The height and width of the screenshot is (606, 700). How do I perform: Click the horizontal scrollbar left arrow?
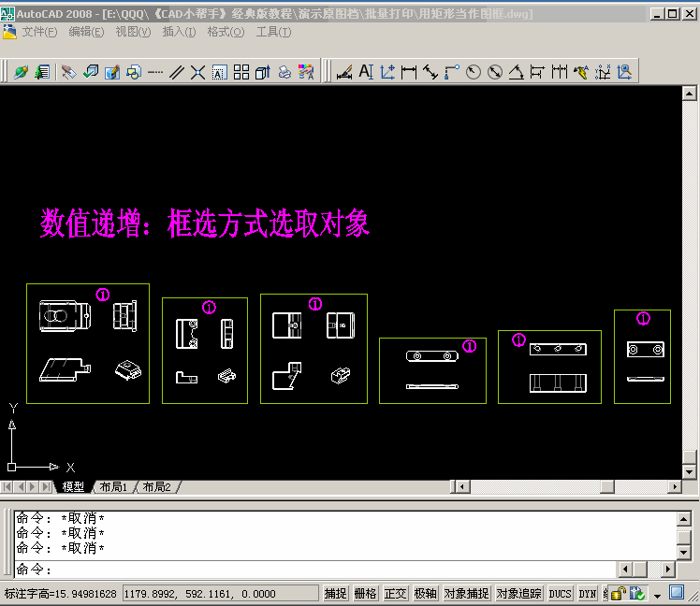pos(462,487)
